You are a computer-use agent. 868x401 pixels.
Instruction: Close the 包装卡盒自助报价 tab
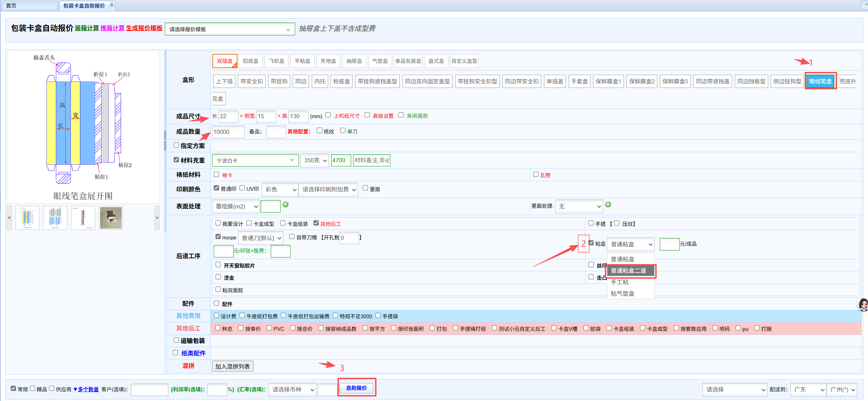112,5
